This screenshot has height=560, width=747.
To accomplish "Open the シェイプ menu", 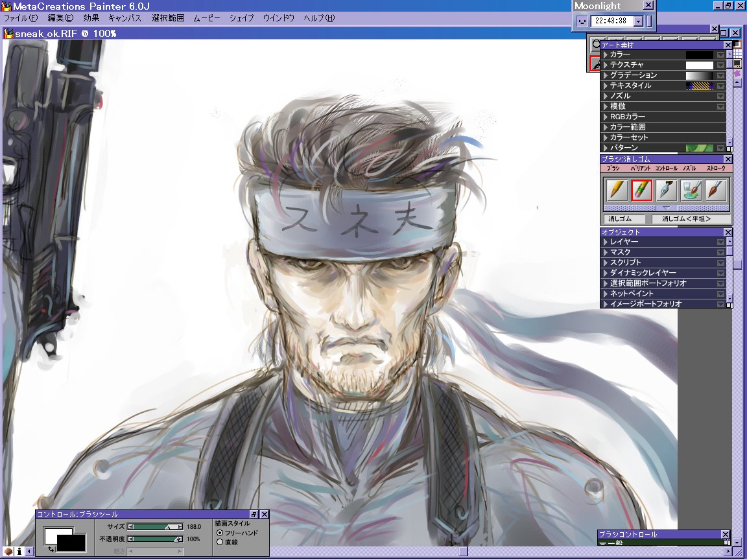I will click(x=241, y=18).
